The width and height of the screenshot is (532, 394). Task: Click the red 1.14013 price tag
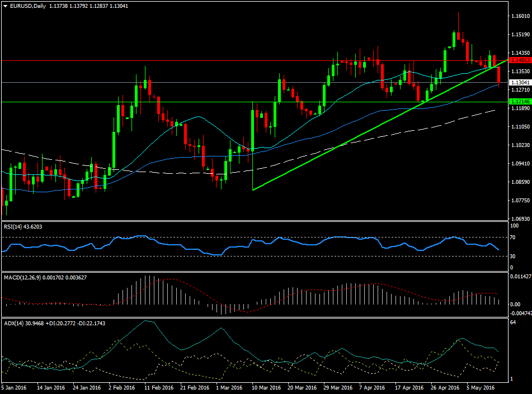tap(520, 60)
